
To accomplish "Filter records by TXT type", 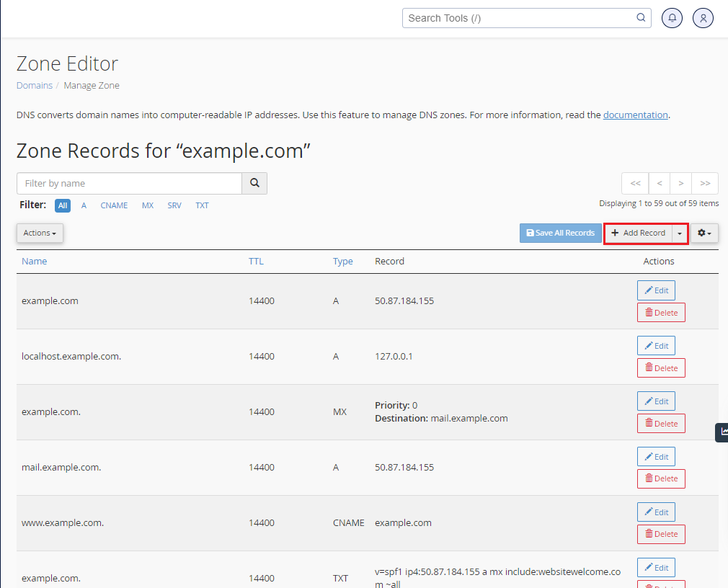I will [x=202, y=205].
